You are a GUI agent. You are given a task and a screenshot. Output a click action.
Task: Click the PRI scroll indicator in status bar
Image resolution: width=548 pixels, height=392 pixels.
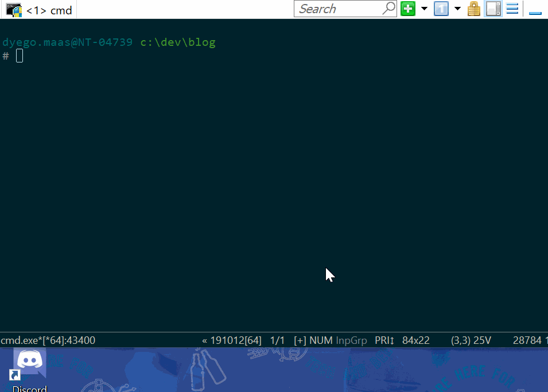(x=384, y=340)
